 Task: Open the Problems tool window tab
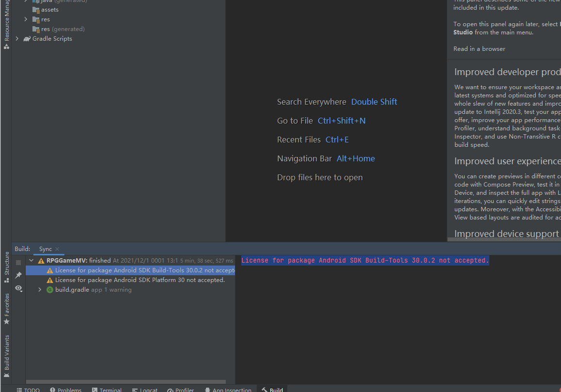(x=66, y=390)
